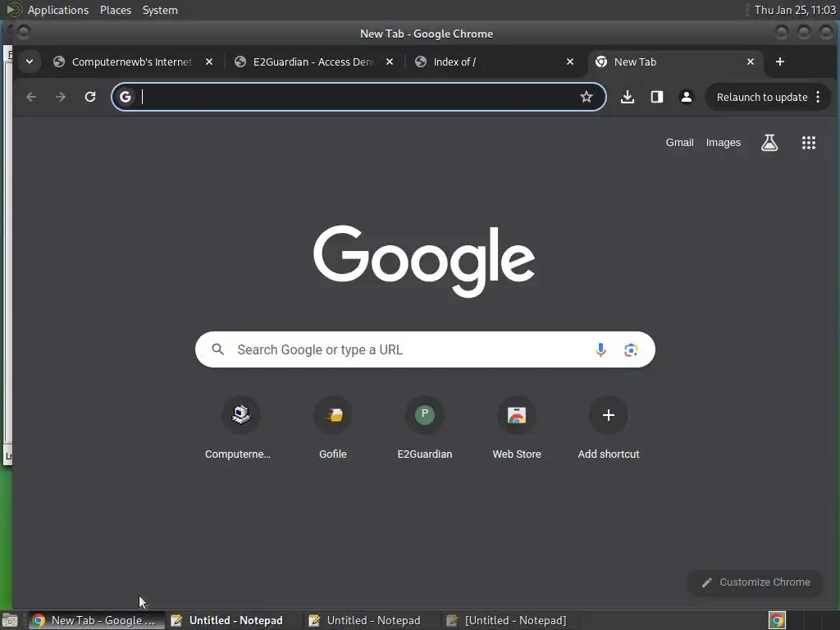Open the Computernewb shortcut tile
Viewport: 840px width, 630px height.
point(240,428)
